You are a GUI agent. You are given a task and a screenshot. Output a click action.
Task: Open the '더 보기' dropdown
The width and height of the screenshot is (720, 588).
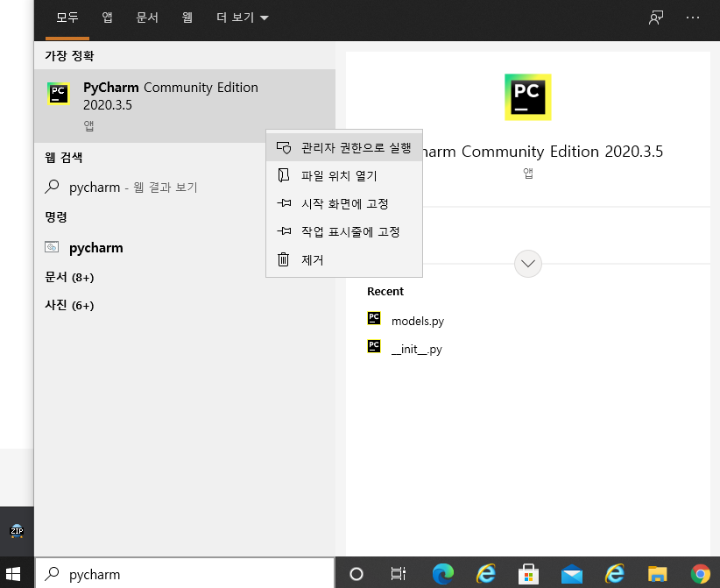(242, 18)
